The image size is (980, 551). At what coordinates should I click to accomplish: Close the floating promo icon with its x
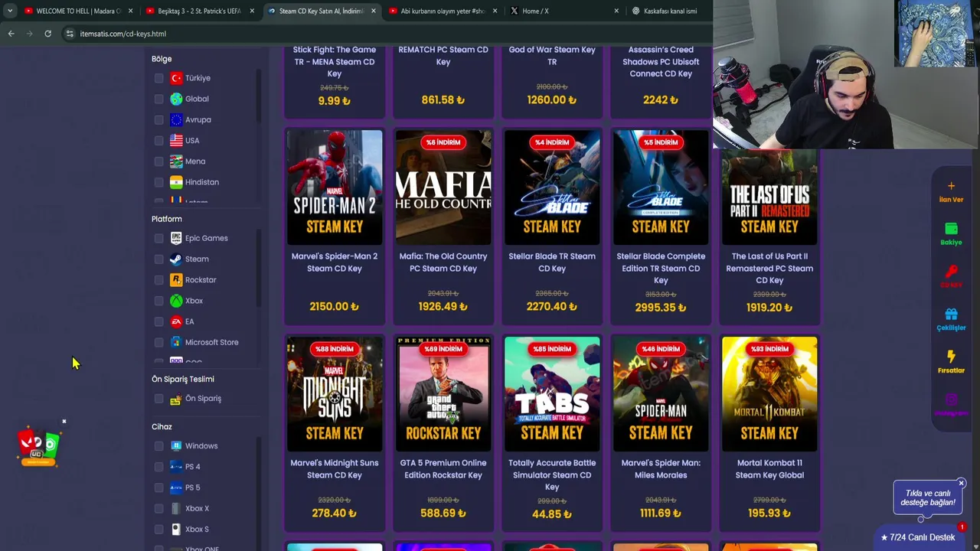pyautogui.click(x=64, y=421)
